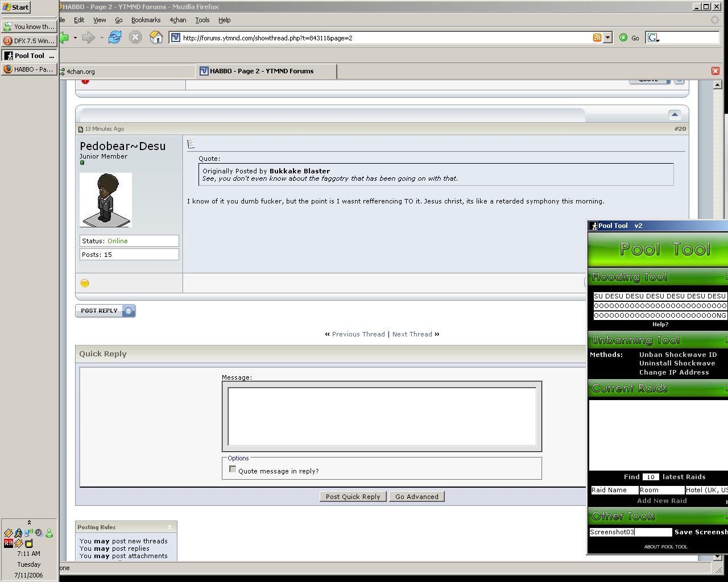The height and width of the screenshot is (582, 728).
Task: Open the Bookmarks menu
Action: [x=146, y=20]
